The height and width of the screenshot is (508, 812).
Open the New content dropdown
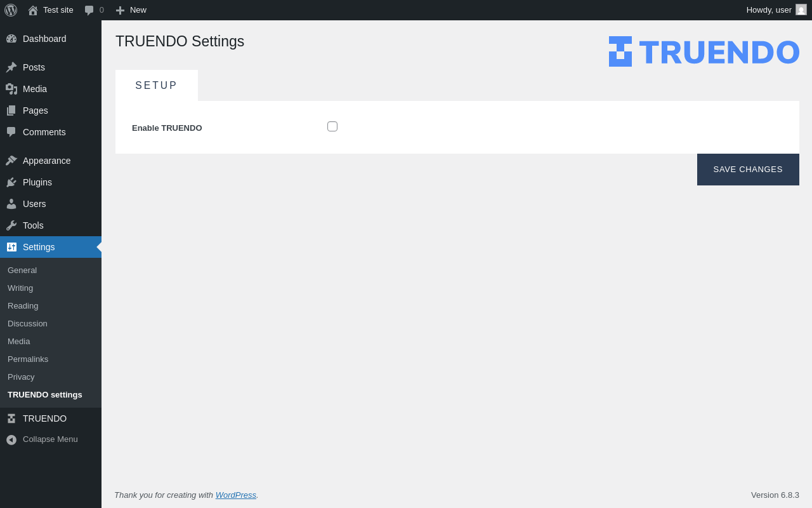coord(131,10)
